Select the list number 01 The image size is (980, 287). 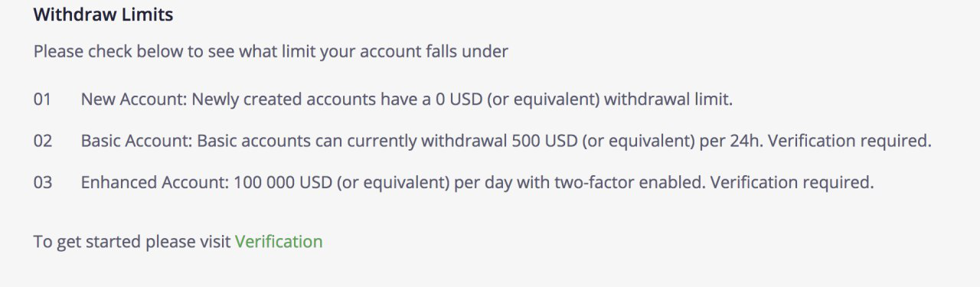point(42,99)
